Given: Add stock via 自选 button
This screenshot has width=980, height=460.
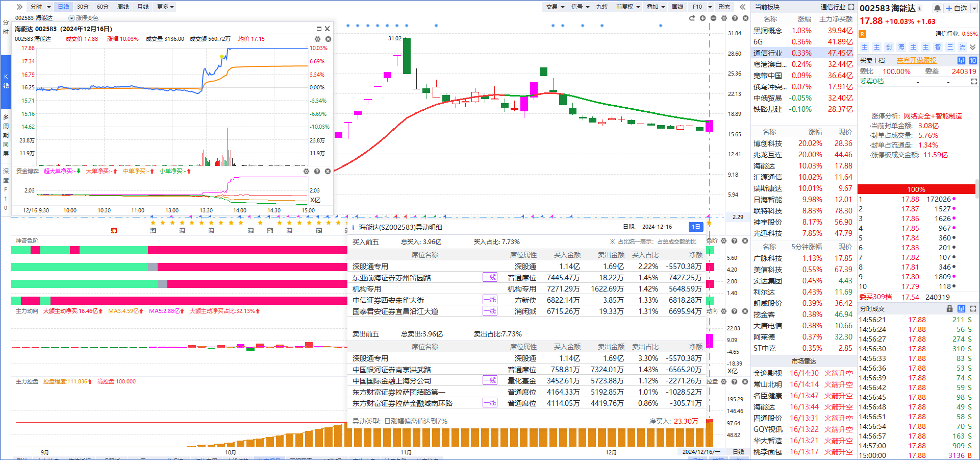Looking at the screenshot, I should point(957,8).
